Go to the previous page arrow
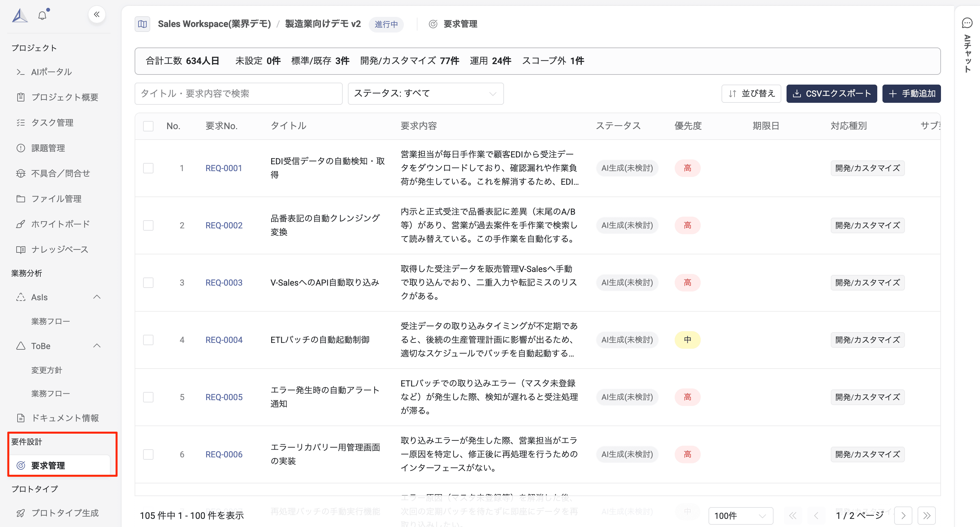This screenshot has height=527, width=980. [x=816, y=516]
